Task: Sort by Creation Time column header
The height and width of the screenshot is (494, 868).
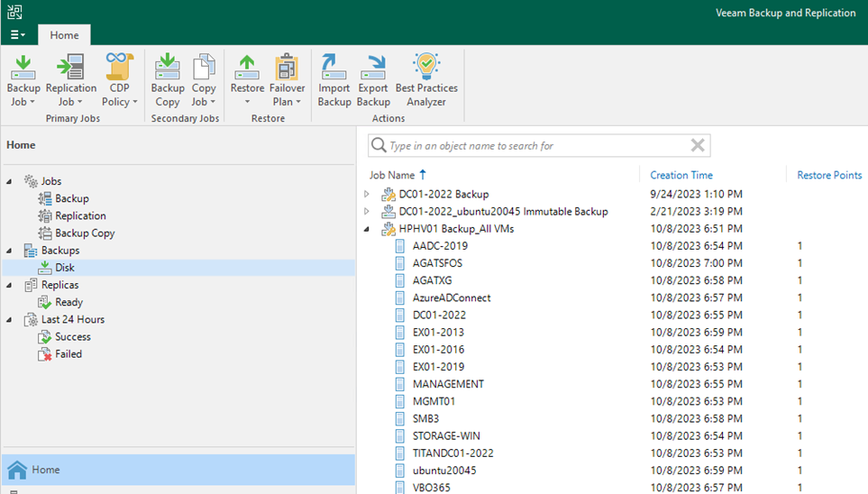Action: tap(681, 175)
